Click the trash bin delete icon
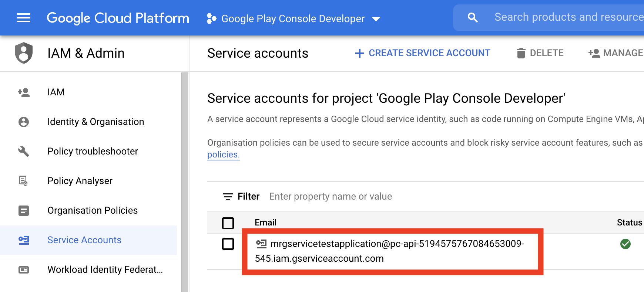This screenshot has width=644, height=292. [521, 53]
